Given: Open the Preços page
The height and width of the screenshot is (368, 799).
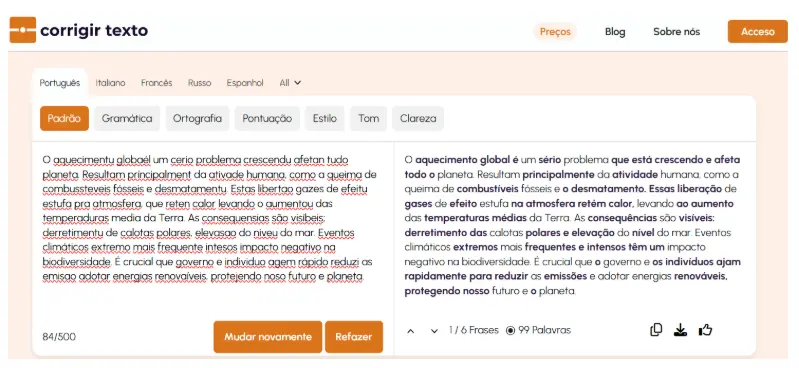Looking at the screenshot, I should (x=555, y=32).
